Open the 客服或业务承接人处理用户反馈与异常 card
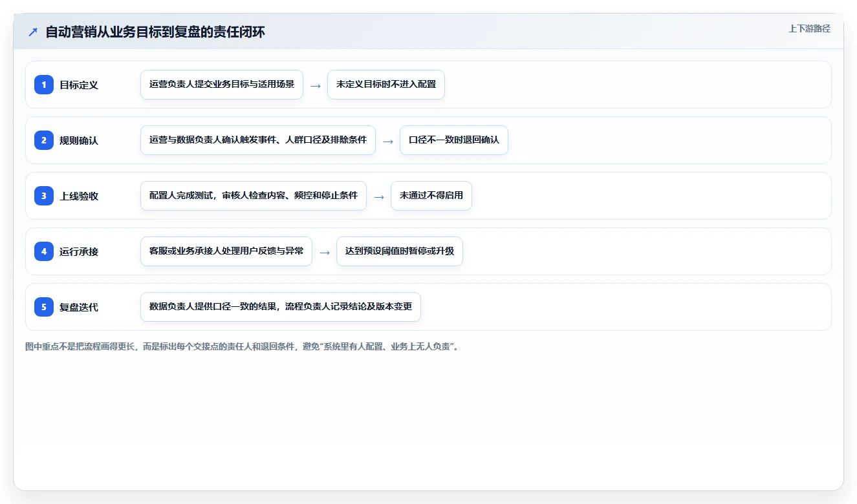The width and height of the screenshot is (857, 504). tap(226, 251)
